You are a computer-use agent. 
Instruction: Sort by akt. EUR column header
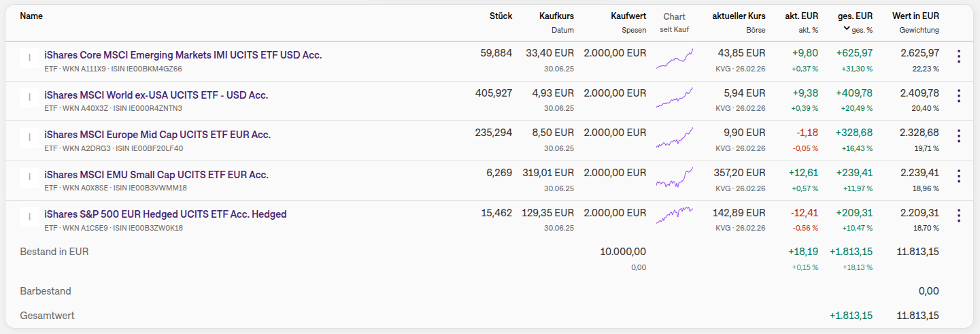tap(802, 16)
